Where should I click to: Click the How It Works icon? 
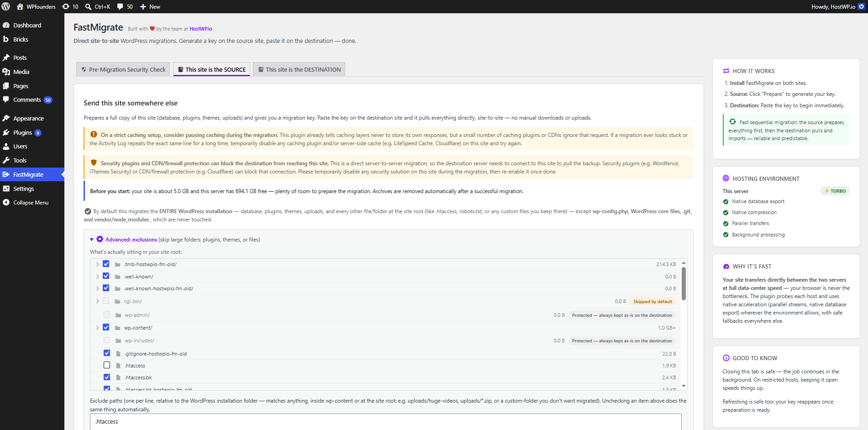(726, 71)
